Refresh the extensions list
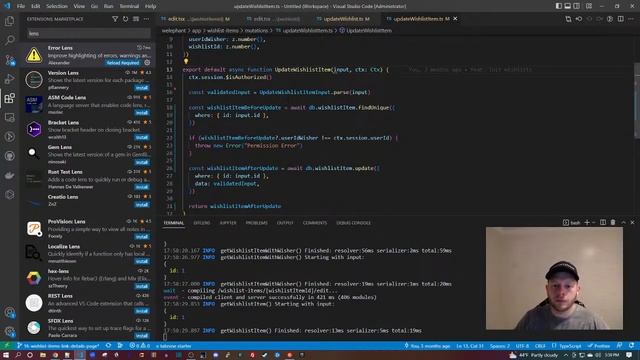640x360 pixels. [x=125, y=19]
